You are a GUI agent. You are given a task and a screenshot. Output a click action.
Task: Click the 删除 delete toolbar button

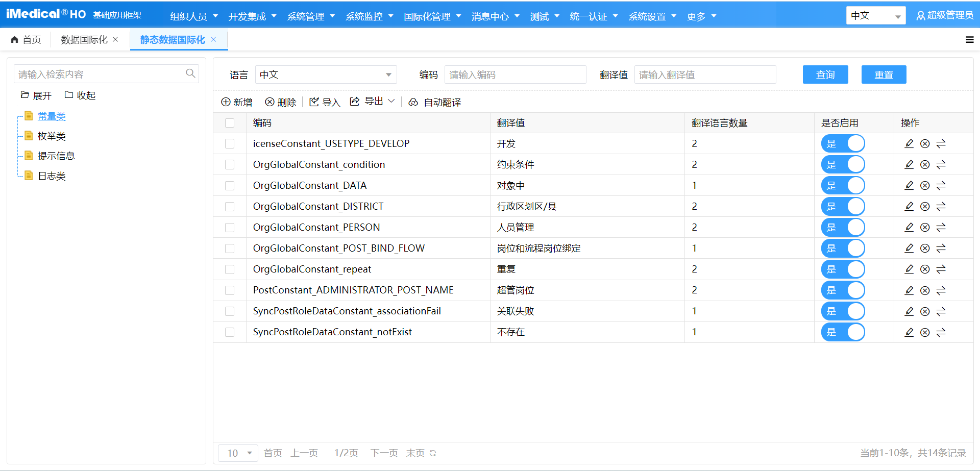pyautogui.click(x=281, y=102)
